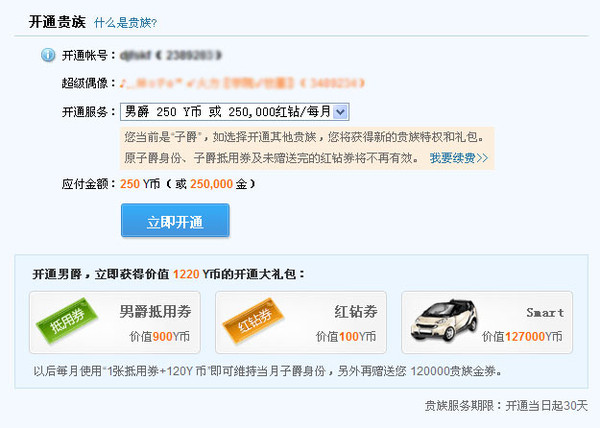
Task: Click the 男爵抵用券 gift title
Action: 152,311
